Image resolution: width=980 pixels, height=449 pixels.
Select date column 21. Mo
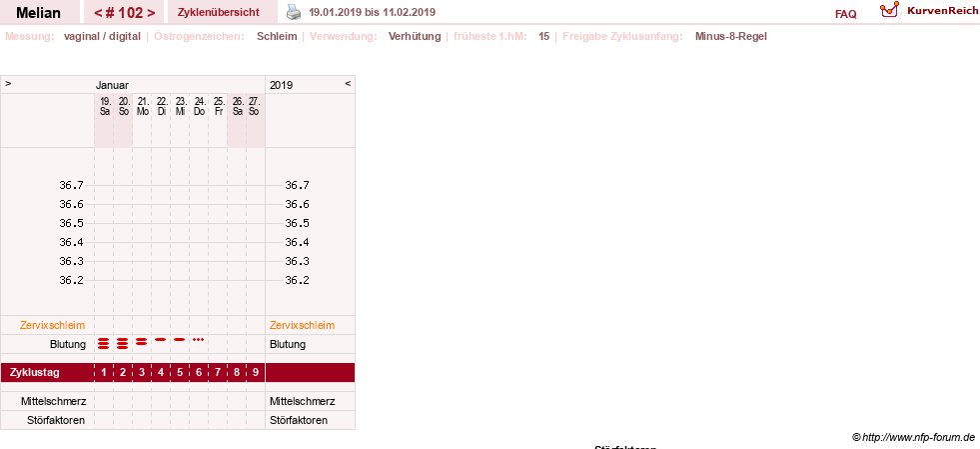pyautogui.click(x=143, y=106)
